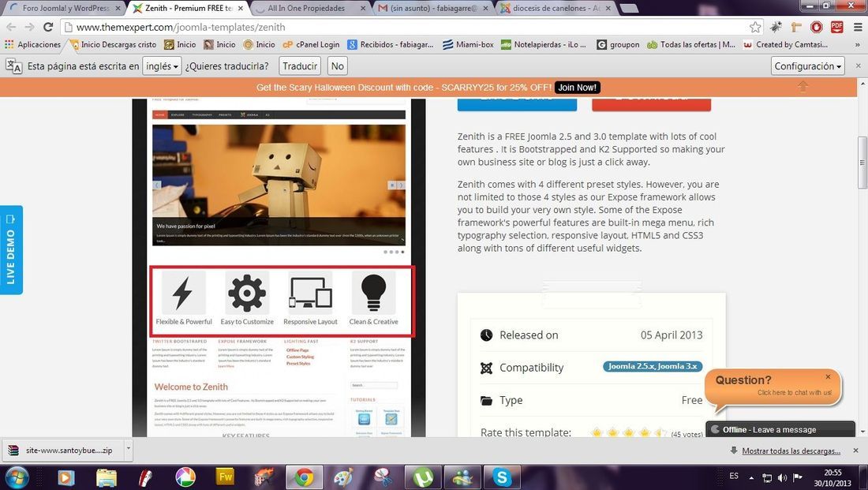Click the Zenith template preview image
Screen dimensions: 868x490
point(279,268)
